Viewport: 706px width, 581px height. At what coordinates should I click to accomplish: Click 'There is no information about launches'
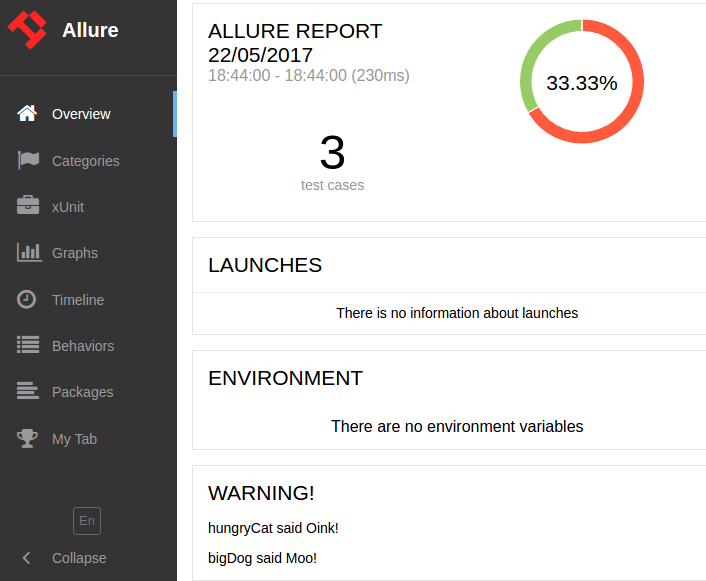click(457, 313)
